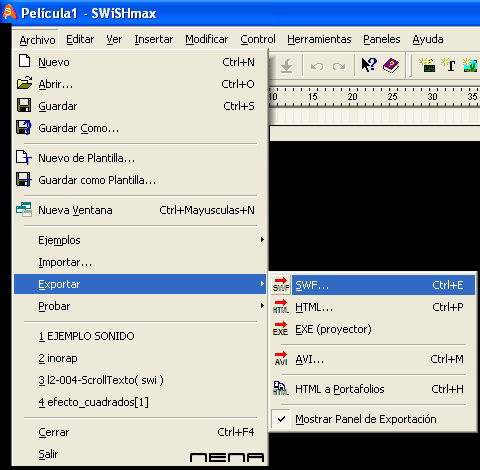Click the HTML a Portafolios icon
Screen dimensions: 480x470
coord(281,389)
